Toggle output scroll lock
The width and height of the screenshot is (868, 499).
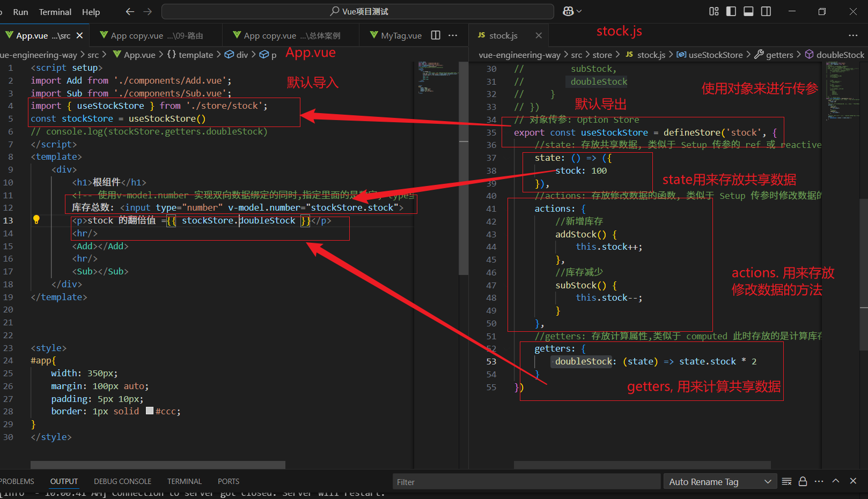coord(803,481)
